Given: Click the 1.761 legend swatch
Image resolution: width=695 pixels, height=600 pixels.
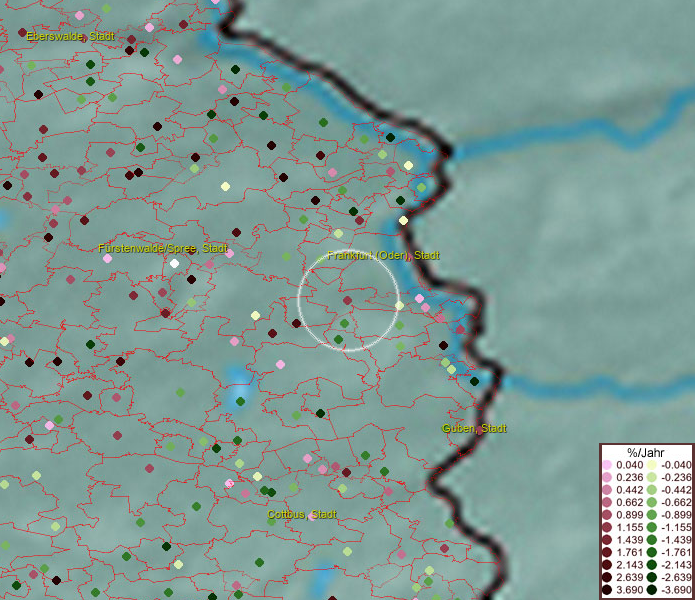Looking at the screenshot, I should tap(607, 553).
